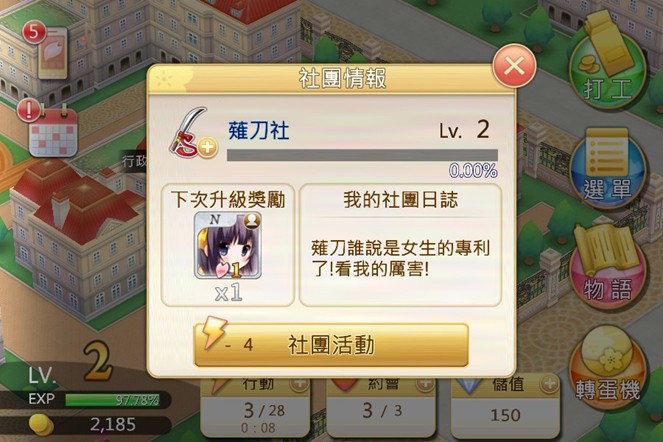Tap the 儲值 gem balance showing 150
The width and height of the screenshot is (663, 442).
(x=505, y=415)
